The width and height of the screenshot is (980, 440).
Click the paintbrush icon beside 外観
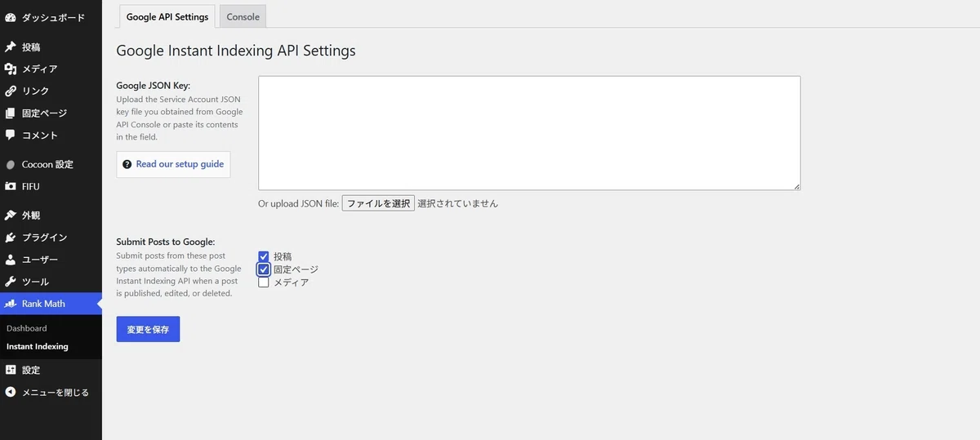[x=10, y=216]
